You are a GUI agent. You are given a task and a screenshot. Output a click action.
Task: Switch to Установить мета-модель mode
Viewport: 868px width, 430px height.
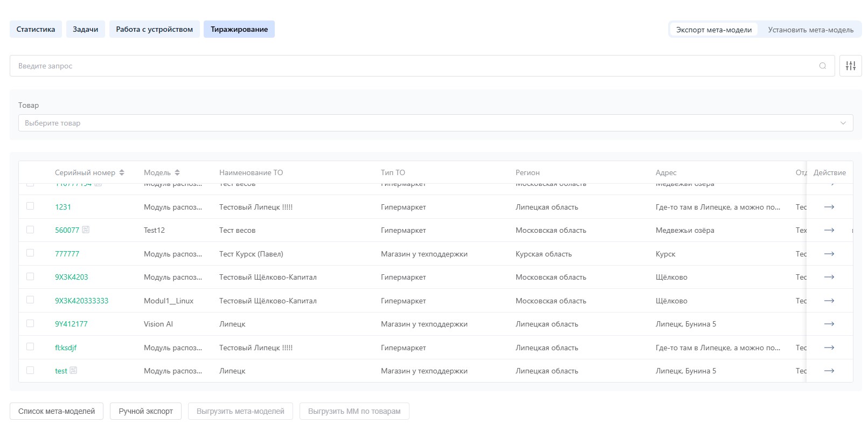click(x=810, y=30)
